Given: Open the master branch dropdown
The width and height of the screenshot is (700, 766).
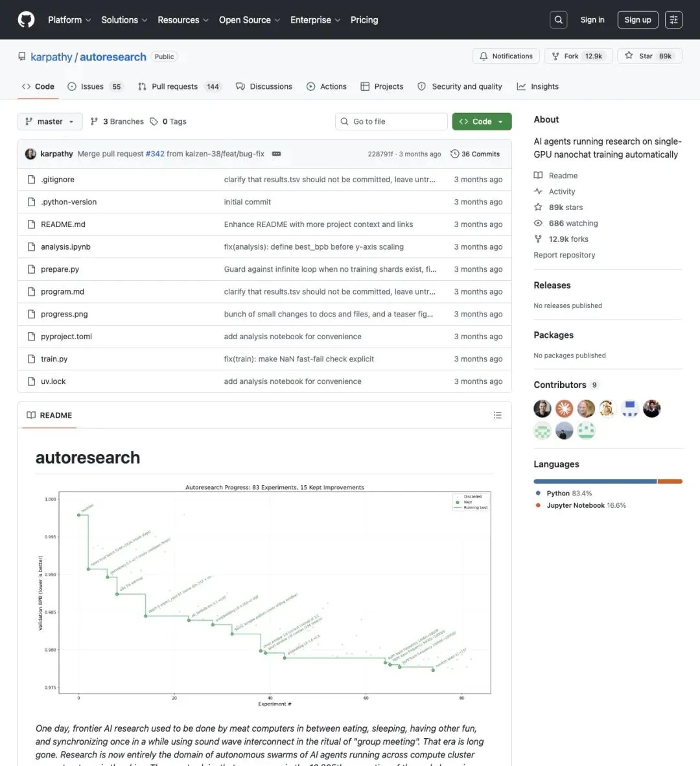Looking at the screenshot, I should coord(50,122).
